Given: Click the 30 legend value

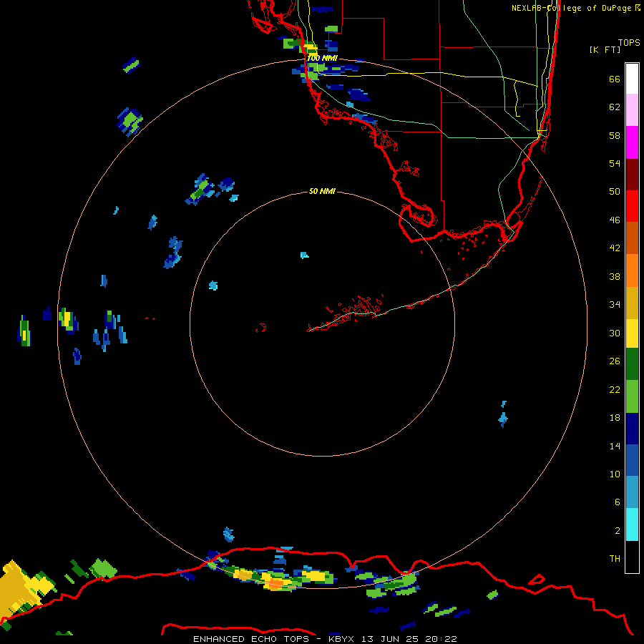Looking at the screenshot, I should coord(615,333).
